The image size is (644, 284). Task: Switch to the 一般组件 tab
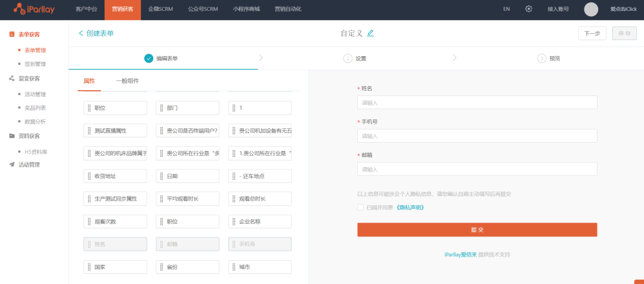click(x=127, y=81)
